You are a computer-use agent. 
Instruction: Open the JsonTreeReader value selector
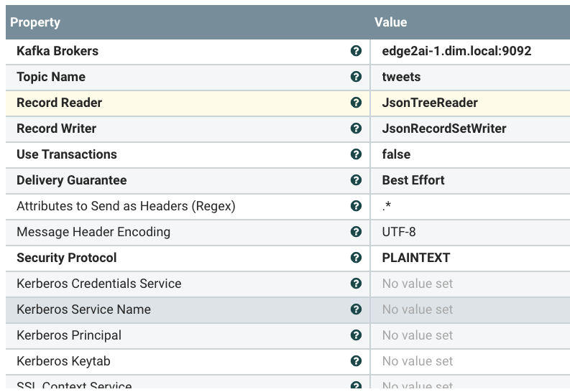(430, 103)
